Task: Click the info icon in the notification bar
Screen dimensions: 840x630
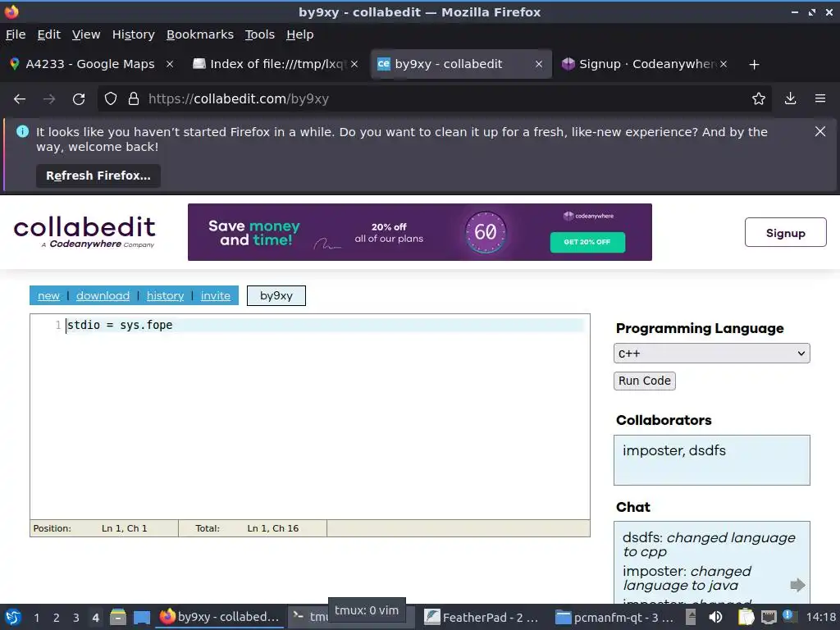Action: [22, 131]
